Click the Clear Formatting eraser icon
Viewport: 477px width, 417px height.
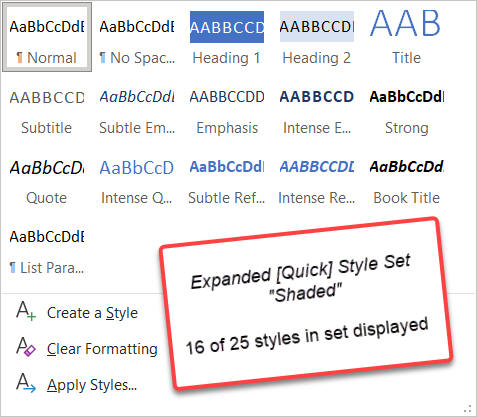26,347
